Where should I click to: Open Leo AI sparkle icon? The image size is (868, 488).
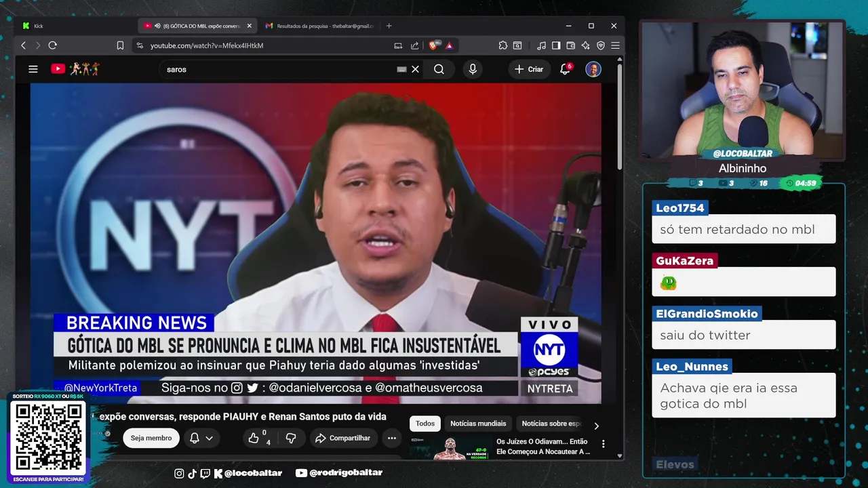[x=585, y=45]
